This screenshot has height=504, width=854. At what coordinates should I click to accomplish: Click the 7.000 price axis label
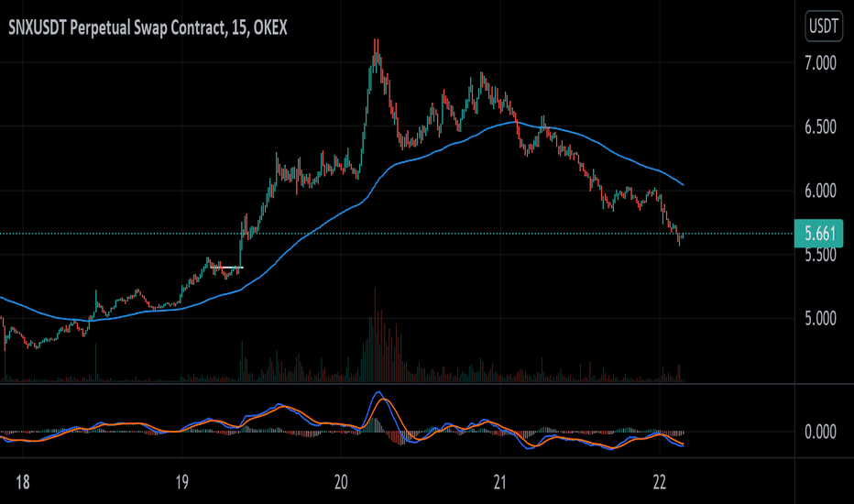[820, 63]
